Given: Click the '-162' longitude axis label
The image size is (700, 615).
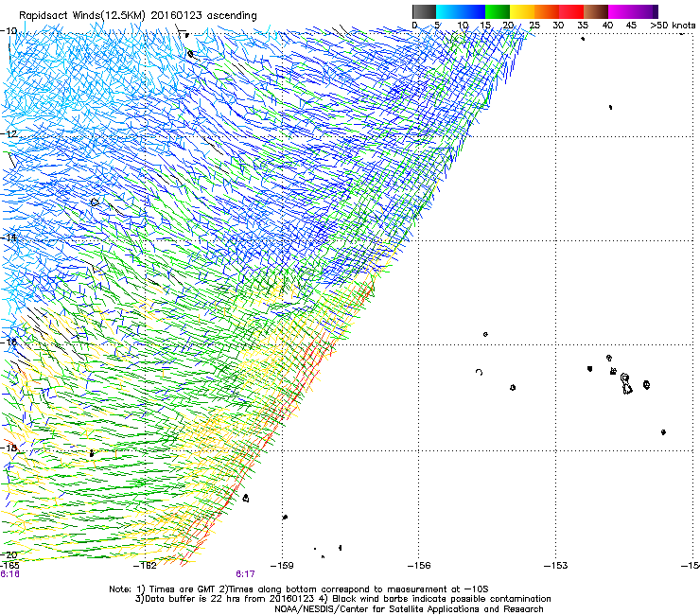Looking at the screenshot, I should (146, 566).
